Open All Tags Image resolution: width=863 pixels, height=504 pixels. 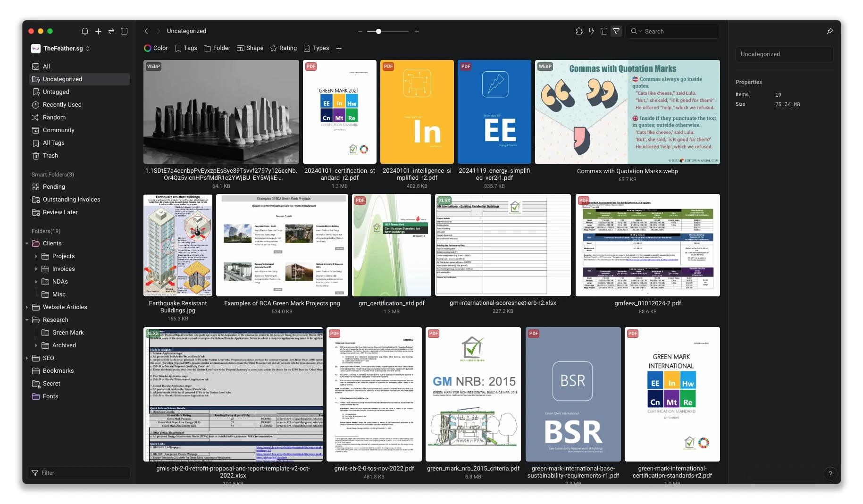(80, 143)
